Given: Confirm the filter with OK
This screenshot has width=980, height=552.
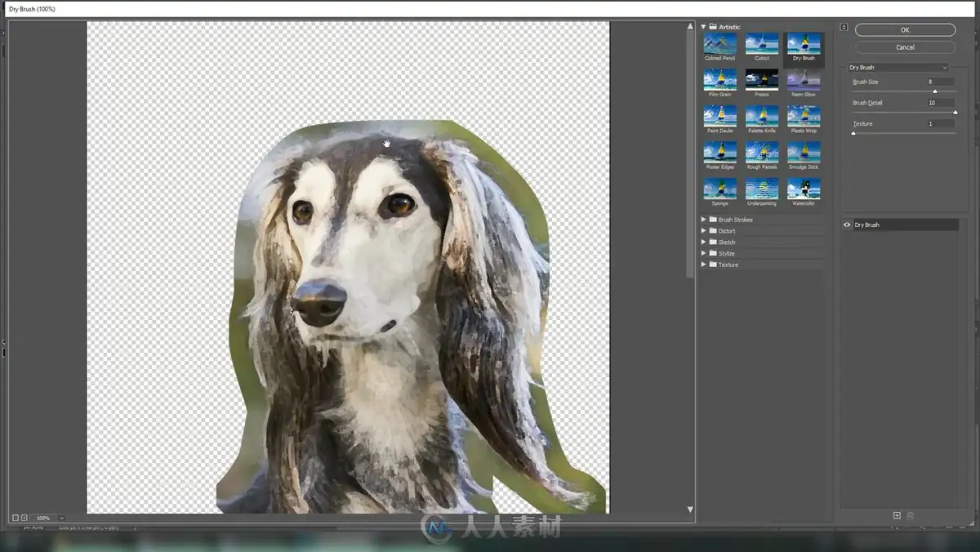Looking at the screenshot, I should [905, 30].
